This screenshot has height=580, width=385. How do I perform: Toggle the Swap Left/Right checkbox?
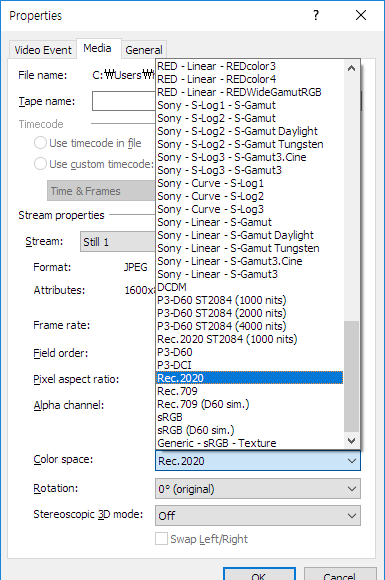pyautogui.click(x=161, y=539)
